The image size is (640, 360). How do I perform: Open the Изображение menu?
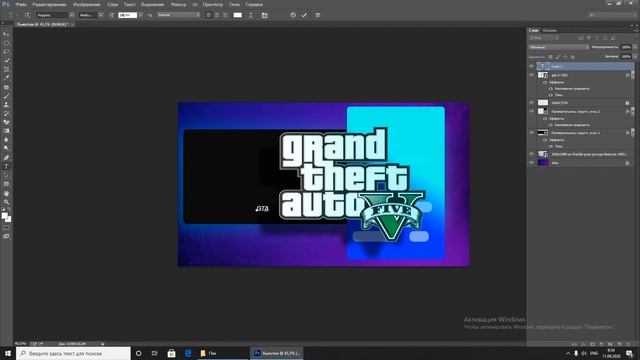[87, 4]
